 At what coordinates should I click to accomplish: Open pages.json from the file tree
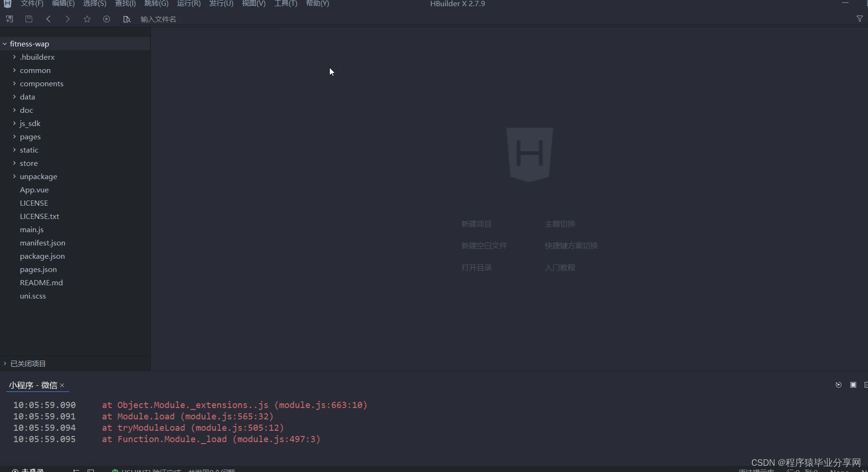[x=38, y=269]
